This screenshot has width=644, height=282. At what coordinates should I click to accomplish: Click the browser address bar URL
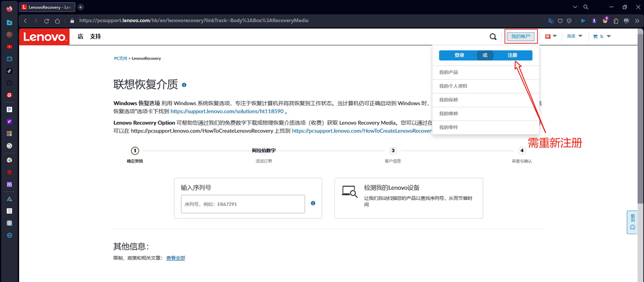[x=194, y=21]
